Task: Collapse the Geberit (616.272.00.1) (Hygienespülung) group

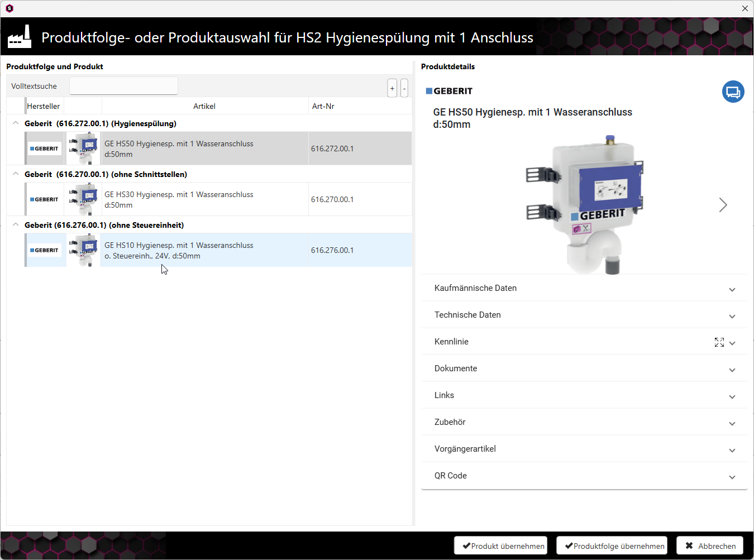Action: [16, 123]
